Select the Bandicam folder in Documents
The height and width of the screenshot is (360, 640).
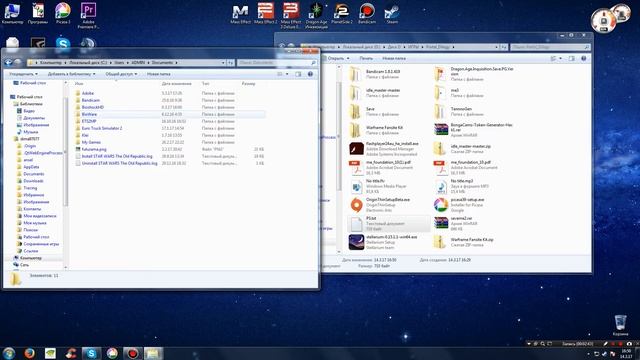pos(90,100)
